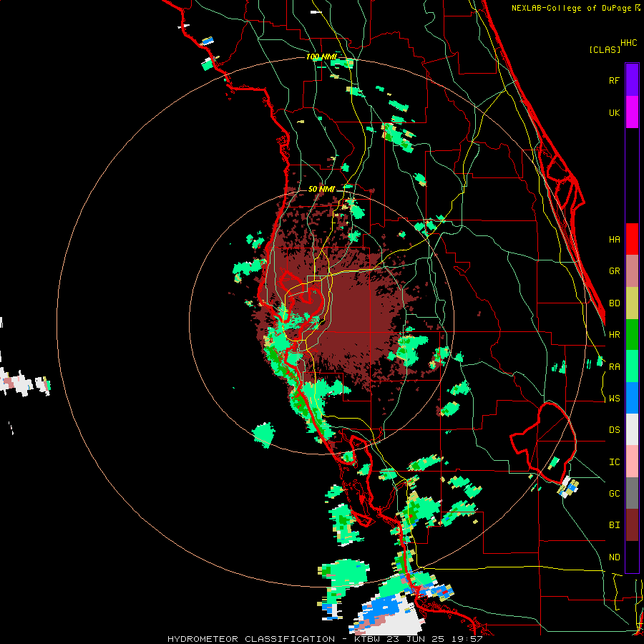Select the HHC product code text
The width and height of the screenshot is (644, 644).
[x=629, y=43]
